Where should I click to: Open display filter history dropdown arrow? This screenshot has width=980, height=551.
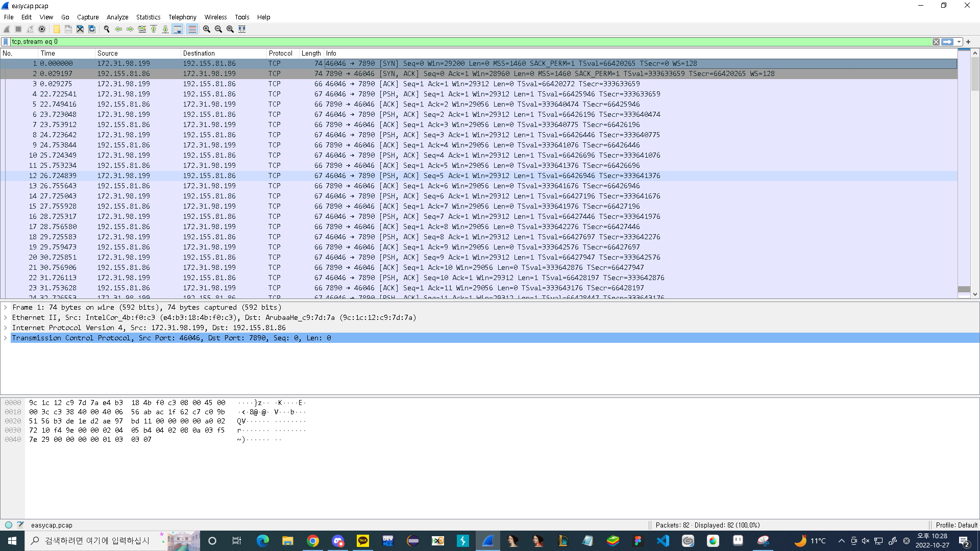pos(959,42)
